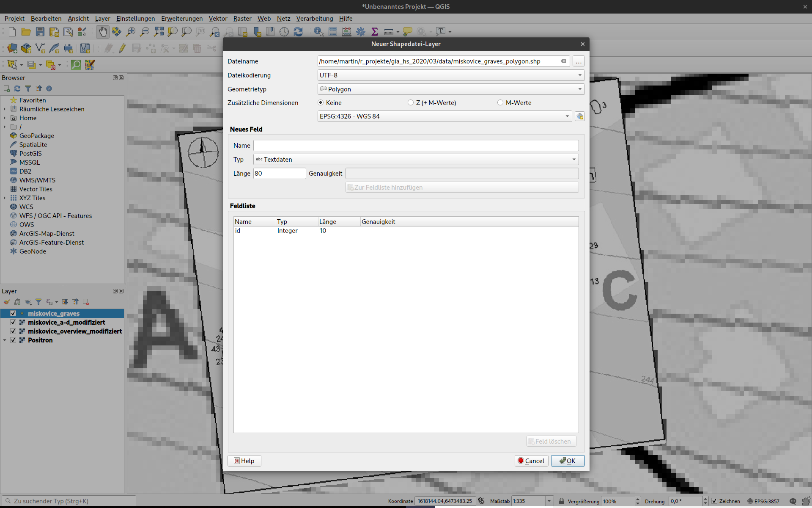Select the id field row in Feldliste
The height and width of the screenshot is (508, 812).
tap(406, 231)
